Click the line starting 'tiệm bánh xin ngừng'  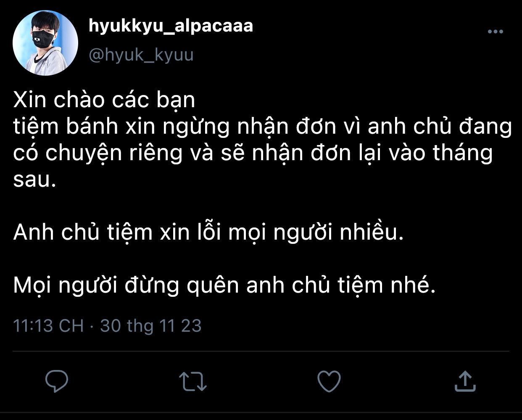tap(263, 127)
